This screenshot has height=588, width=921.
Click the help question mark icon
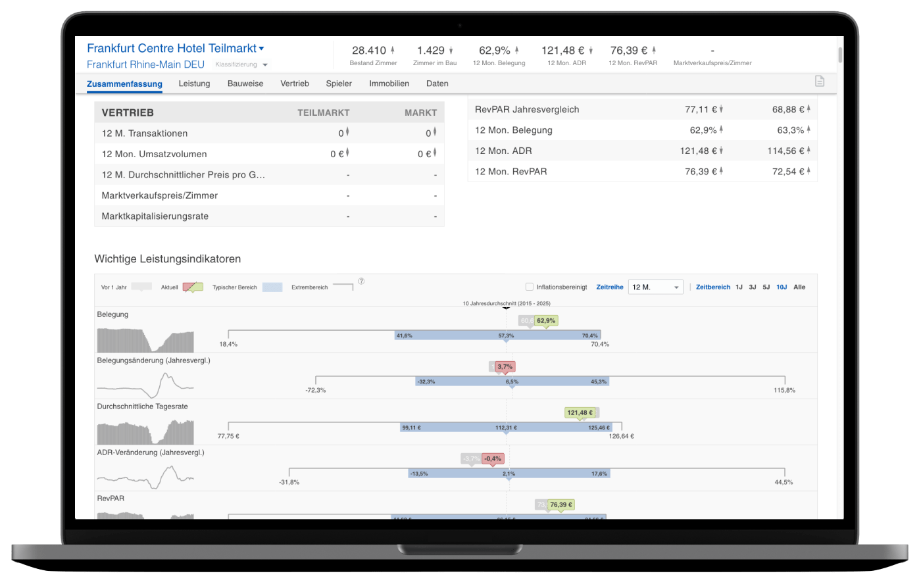pyautogui.click(x=361, y=282)
